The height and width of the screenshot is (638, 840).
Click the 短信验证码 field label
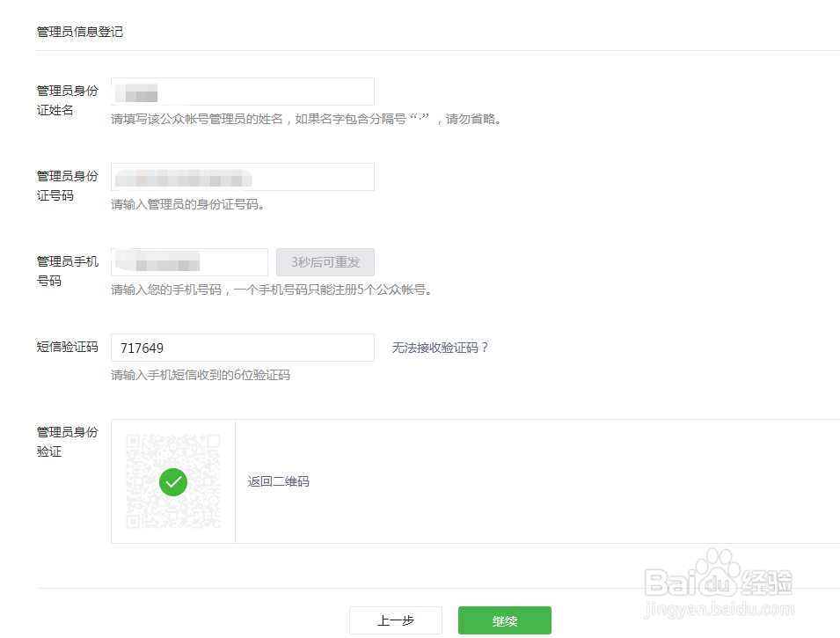pyautogui.click(x=68, y=347)
